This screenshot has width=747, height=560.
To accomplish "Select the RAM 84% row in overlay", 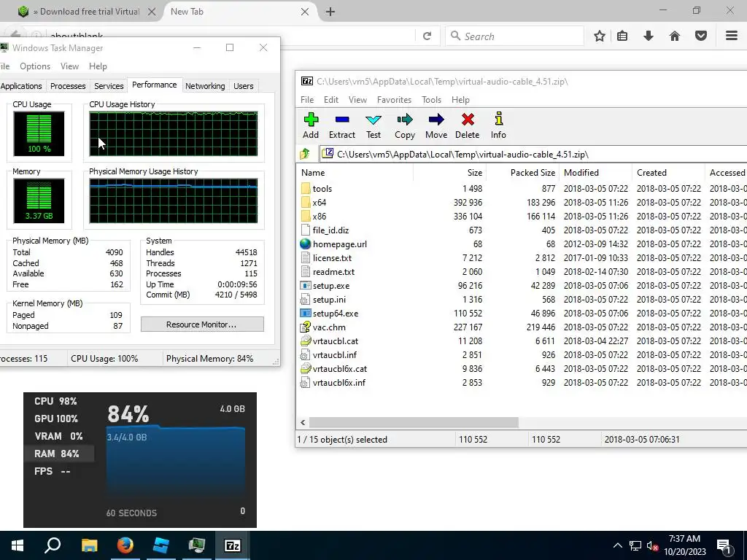I will coord(59,454).
